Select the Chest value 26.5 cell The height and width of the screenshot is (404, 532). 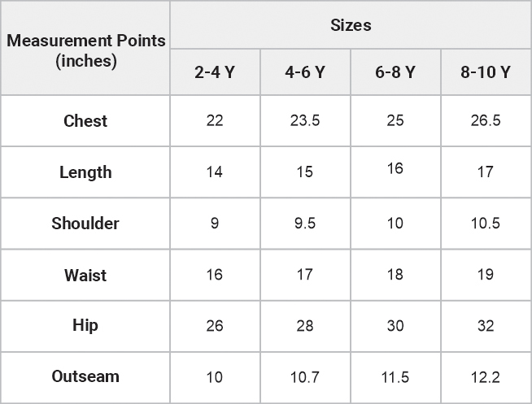486,120
